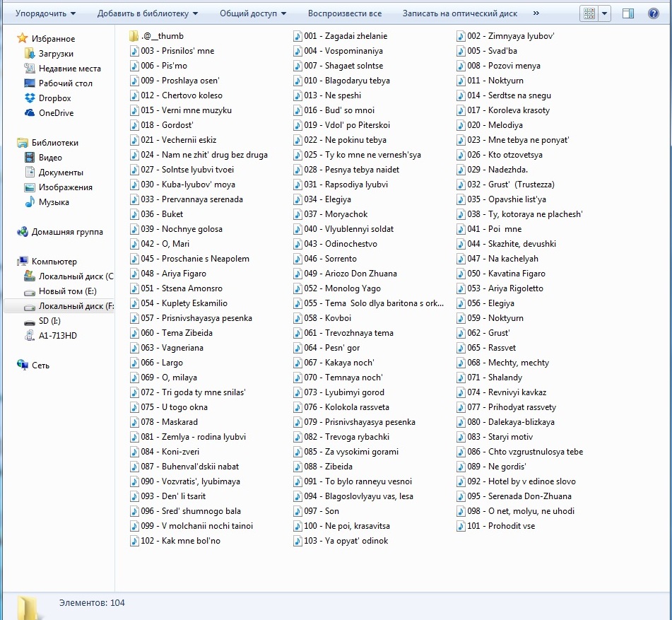Expand the Упорядочить dropdown menu
This screenshot has height=620, width=672.
tap(46, 13)
